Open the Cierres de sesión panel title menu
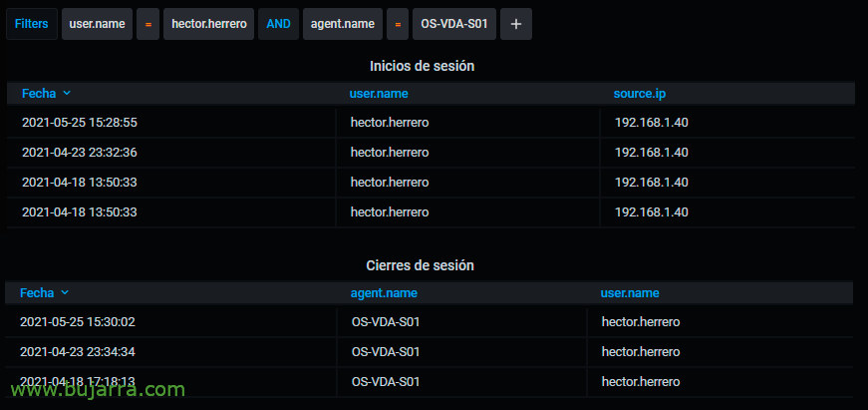 coord(421,265)
